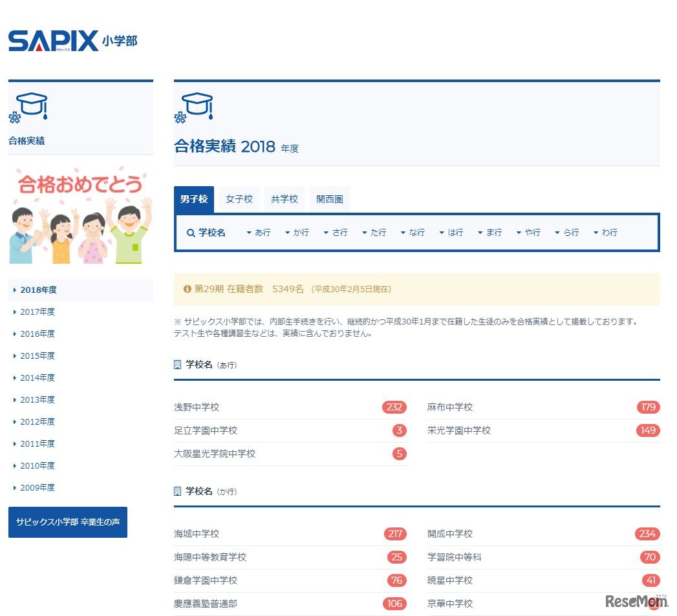Select 共学校 from the category tabs
Screen dimensions: 677x616
[284, 198]
